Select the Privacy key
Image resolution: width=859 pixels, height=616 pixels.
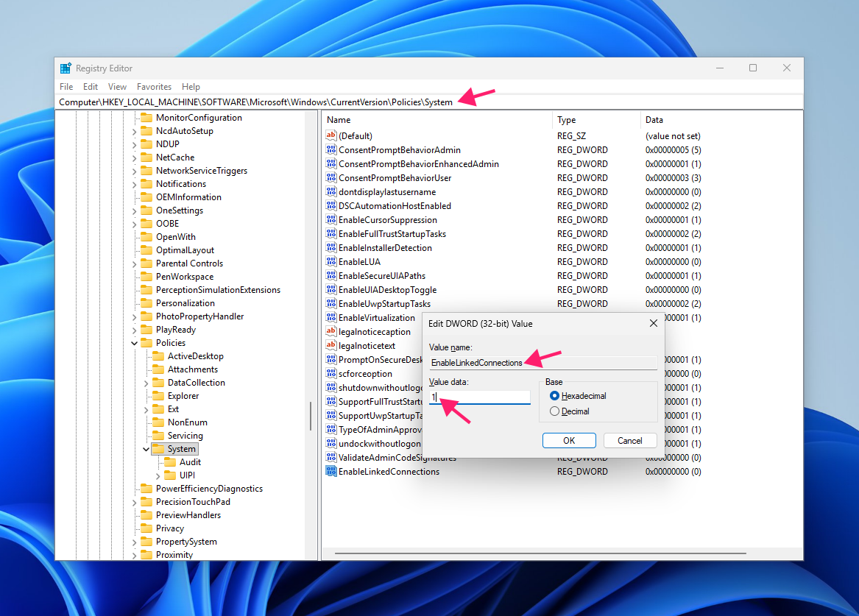tap(170, 528)
